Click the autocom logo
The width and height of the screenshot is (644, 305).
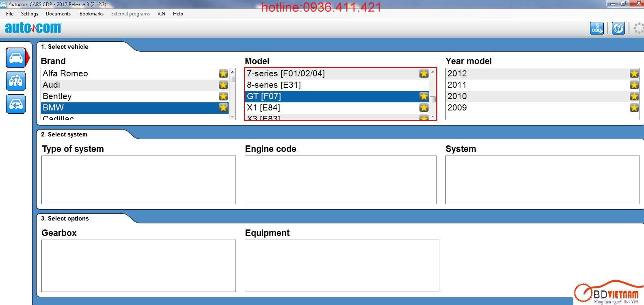pos(33,28)
